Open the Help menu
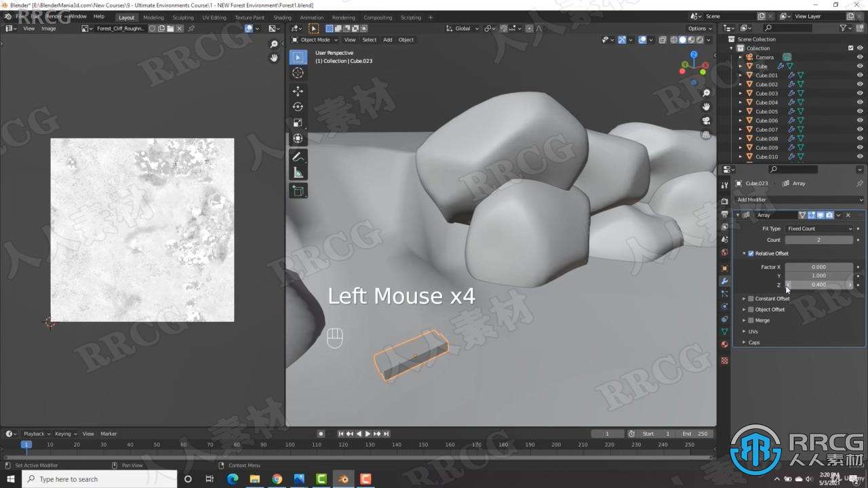Screen dimensions: 868x488 [x=99, y=16]
